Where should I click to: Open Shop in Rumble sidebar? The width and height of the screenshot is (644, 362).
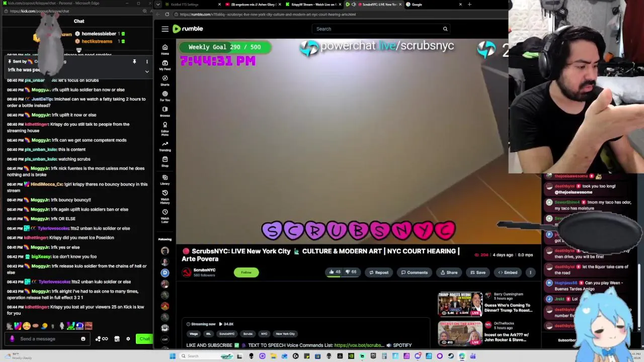click(165, 161)
